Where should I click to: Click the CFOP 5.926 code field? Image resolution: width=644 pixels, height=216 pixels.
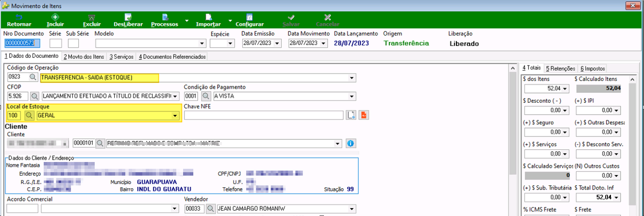point(18,96)
